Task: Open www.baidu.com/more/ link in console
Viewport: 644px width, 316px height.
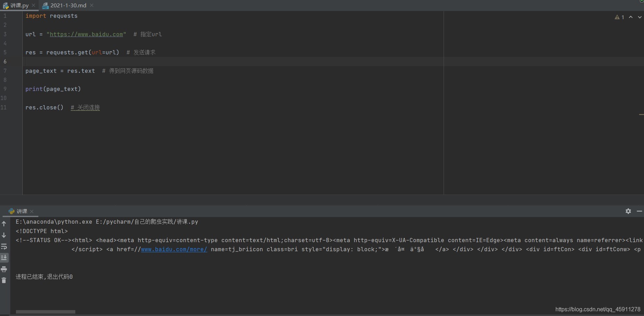Action: tap(174, 249)
